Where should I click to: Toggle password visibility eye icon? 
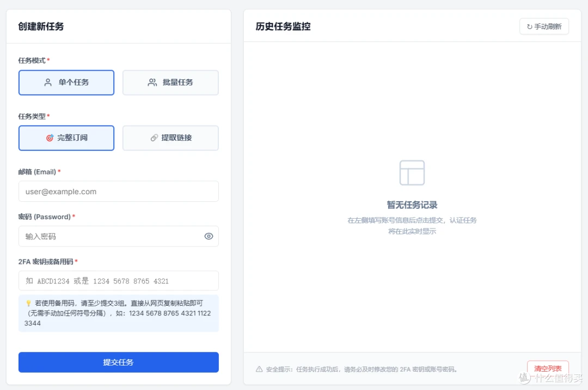coord(209,237)
